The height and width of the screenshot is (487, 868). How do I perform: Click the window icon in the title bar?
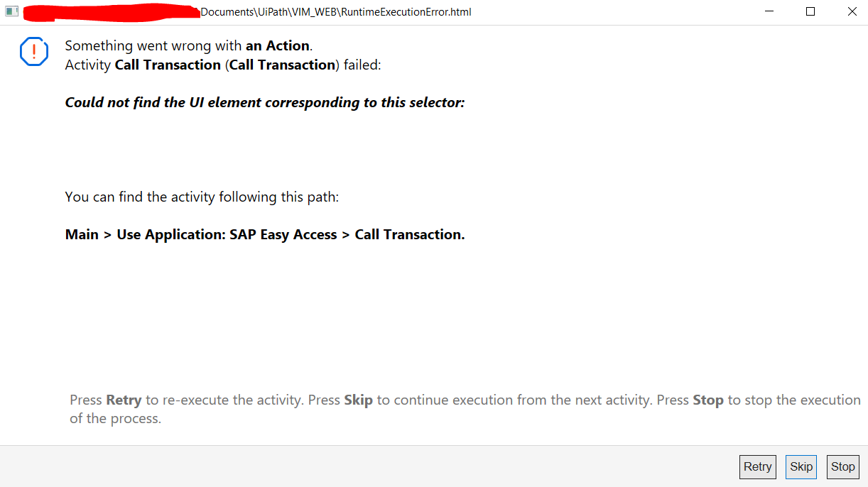coord(11,11)
